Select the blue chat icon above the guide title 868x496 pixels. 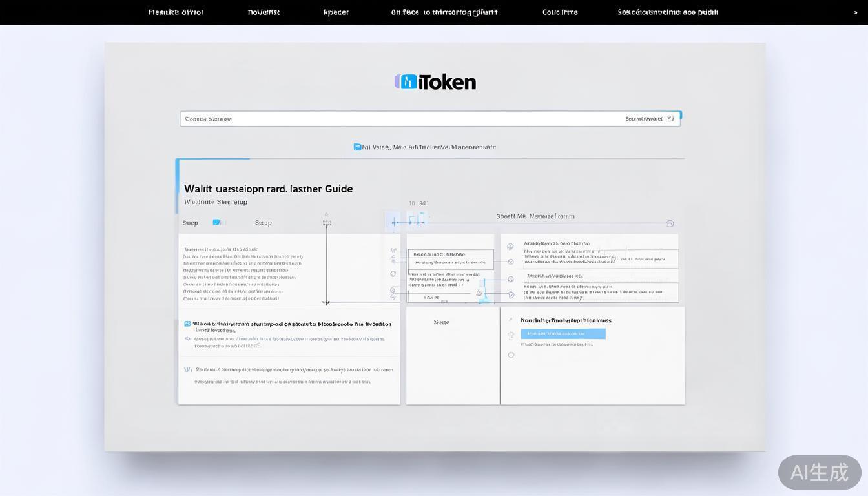(356, 147)
